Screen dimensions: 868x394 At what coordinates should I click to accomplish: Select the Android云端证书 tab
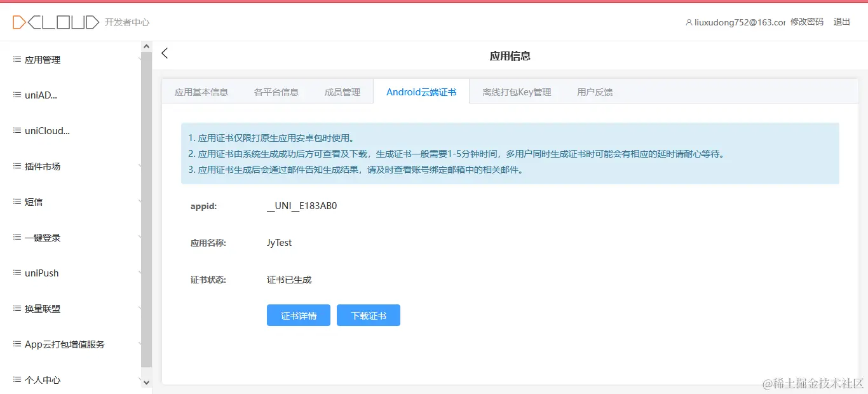pyautogui.click(x=421, y=92)
